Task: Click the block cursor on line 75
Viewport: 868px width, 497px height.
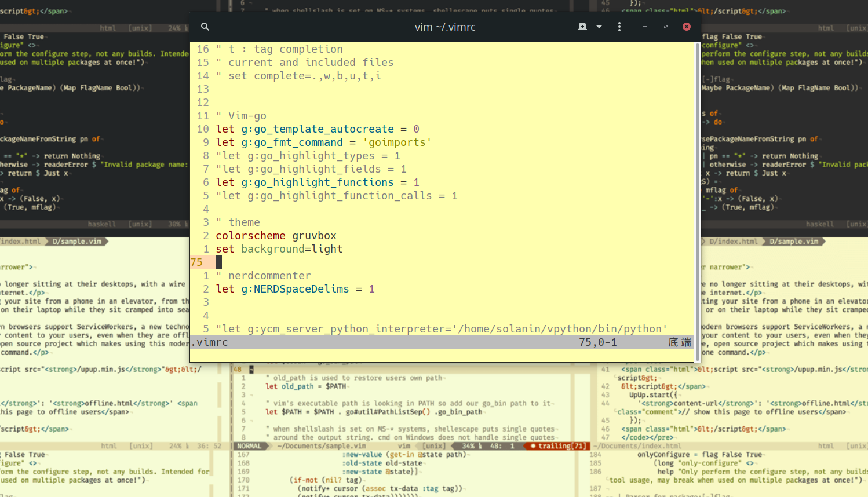Action: pos(218,262)
